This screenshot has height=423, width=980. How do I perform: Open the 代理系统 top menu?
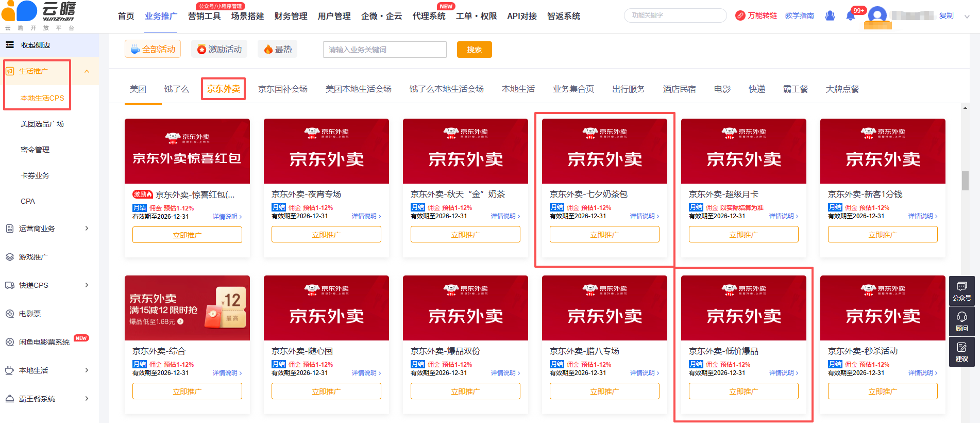pyautogui.click(x=429, y=16)
